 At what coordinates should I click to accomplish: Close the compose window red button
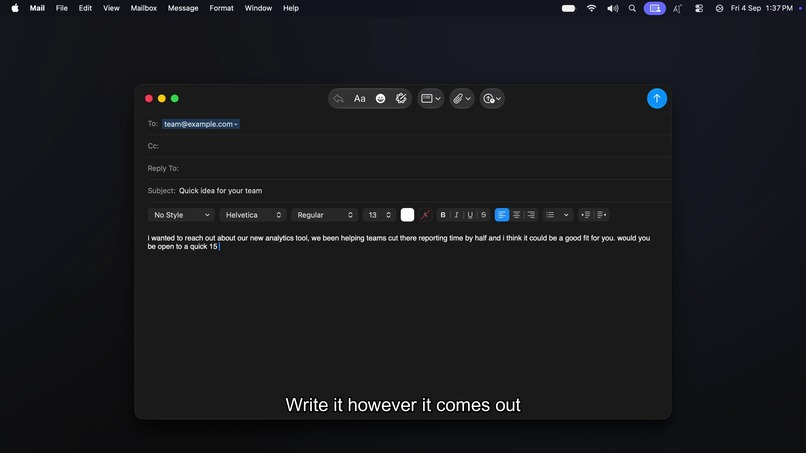[x=149, y=98]
